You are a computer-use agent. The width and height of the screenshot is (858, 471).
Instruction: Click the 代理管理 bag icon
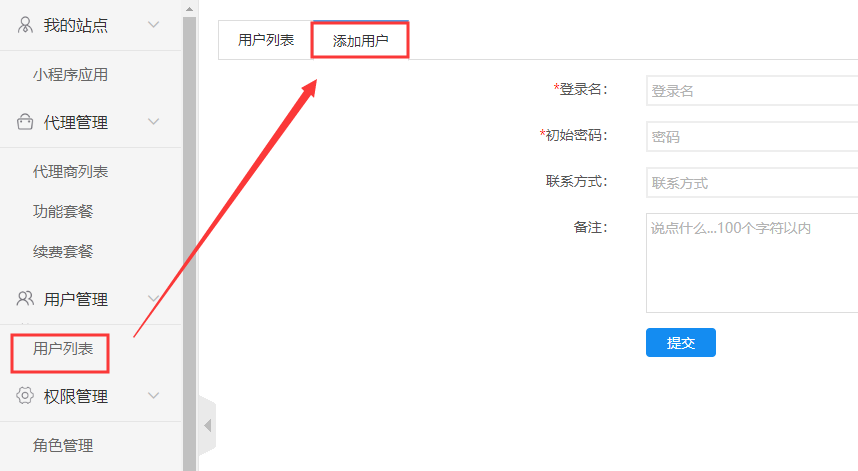[25, 121]
